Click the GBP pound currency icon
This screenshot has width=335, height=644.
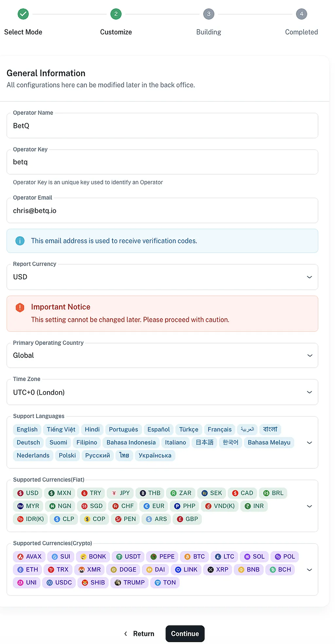[x=180, y=519]
